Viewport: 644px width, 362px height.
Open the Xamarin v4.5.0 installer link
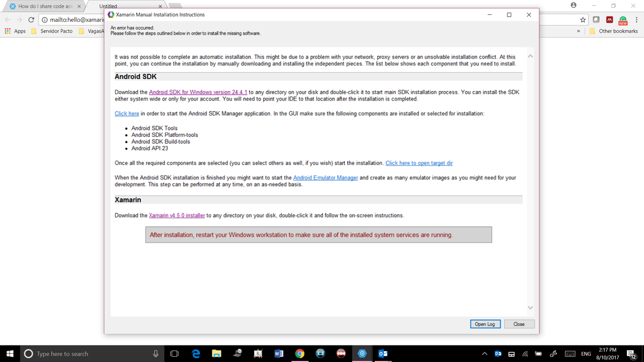[177, 215]
